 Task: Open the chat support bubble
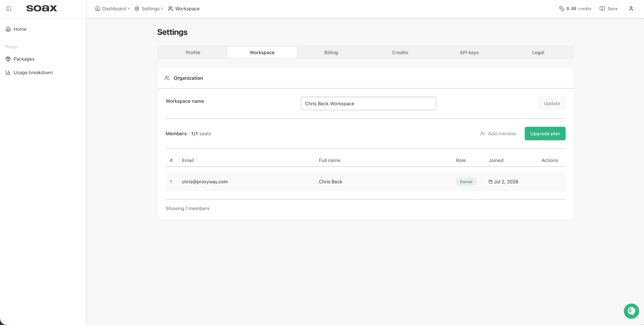coord(631,311)
